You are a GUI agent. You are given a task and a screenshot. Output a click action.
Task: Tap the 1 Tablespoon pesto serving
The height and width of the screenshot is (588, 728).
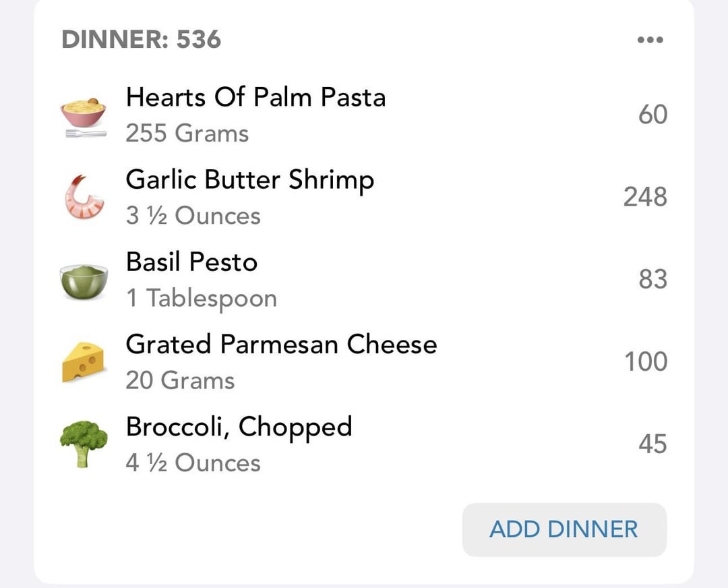(202, 299)
